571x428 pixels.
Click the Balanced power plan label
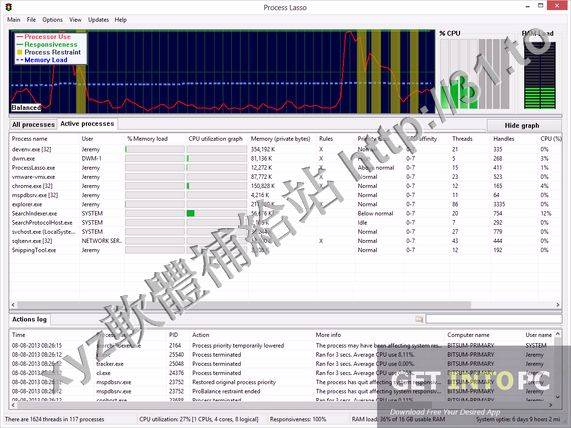[x=26, y=107]
